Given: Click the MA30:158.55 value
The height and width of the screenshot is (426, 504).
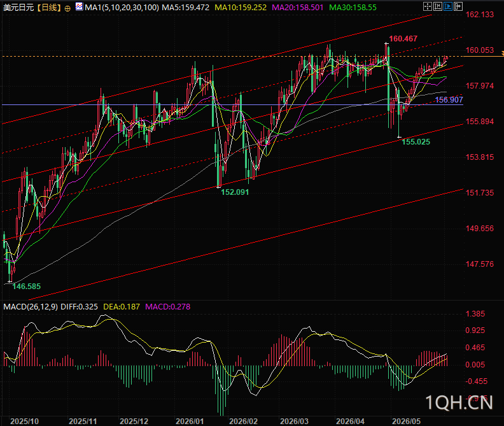Looking at the screenshot, I should [x=353, y=8].
